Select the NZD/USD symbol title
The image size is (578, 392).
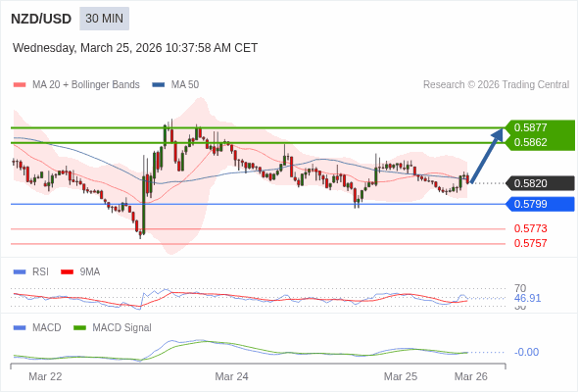point(41,19)
